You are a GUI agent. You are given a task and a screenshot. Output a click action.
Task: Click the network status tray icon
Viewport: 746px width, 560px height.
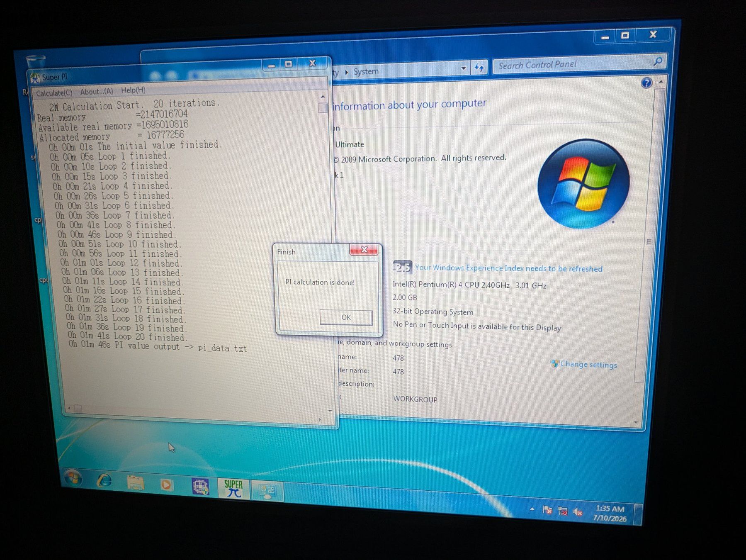[x=563, y=511]
